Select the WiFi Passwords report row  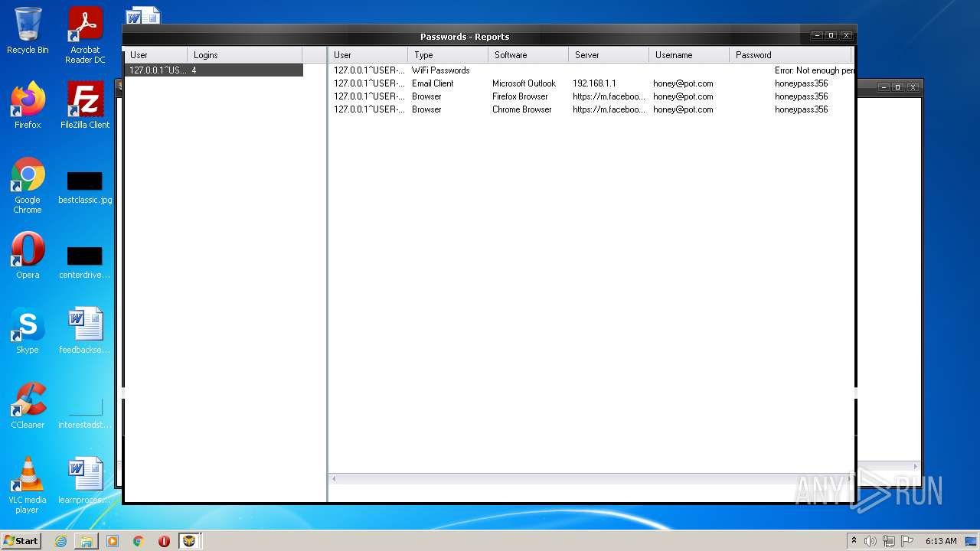coord(593,70)
